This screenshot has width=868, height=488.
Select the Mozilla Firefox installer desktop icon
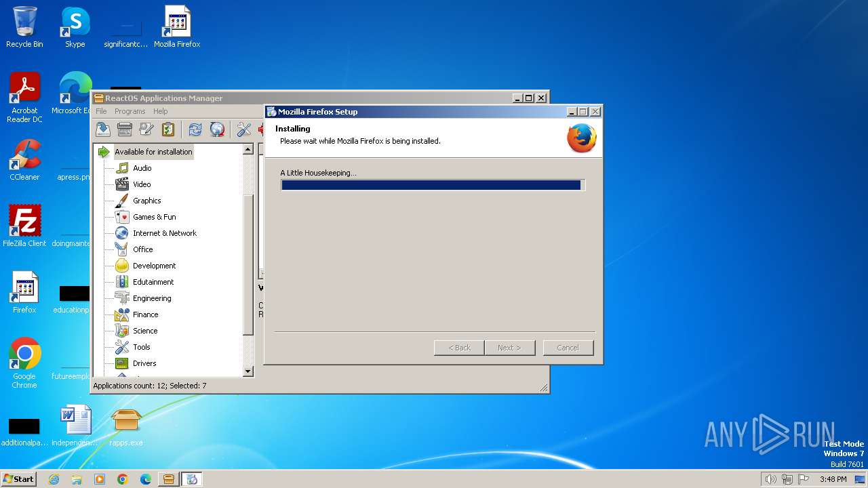[177, 27]
